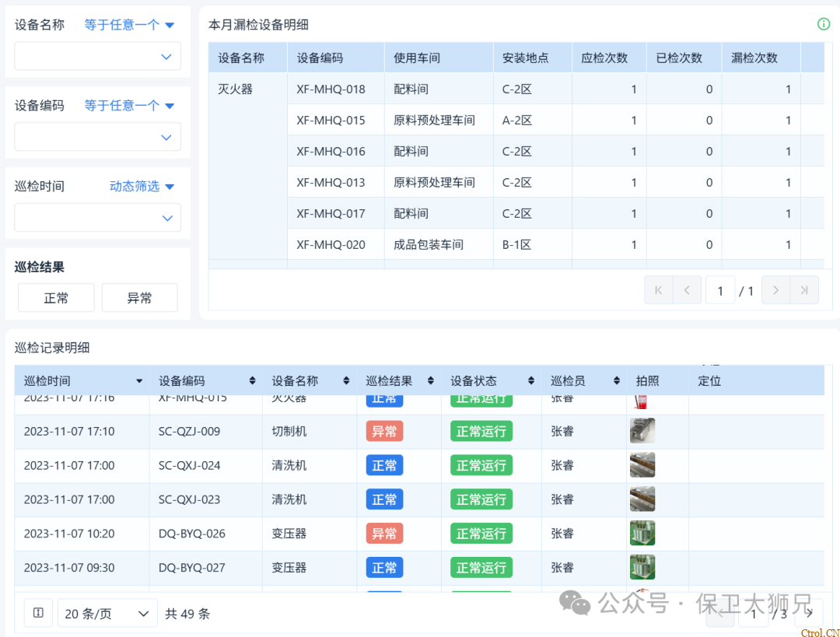Open 巡检时间 动态筛选 dropdown
Screen dimensions: 840x637
142,187
